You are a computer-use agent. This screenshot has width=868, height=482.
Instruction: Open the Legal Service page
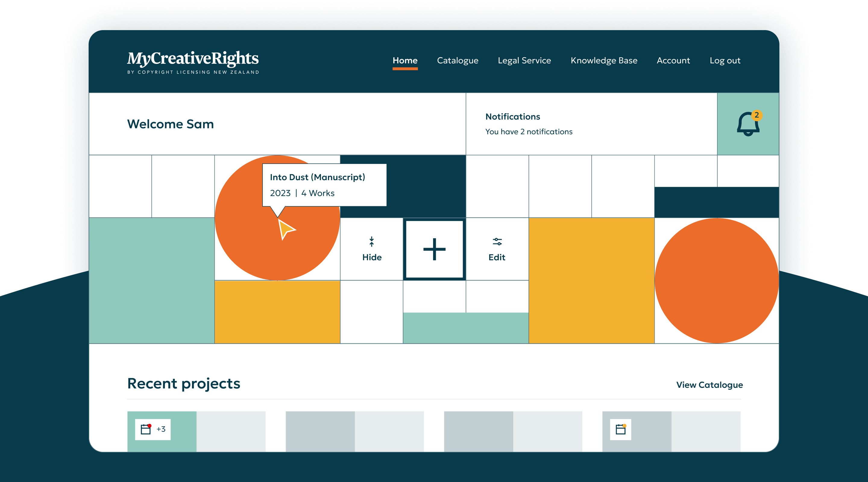coord(524,61)
